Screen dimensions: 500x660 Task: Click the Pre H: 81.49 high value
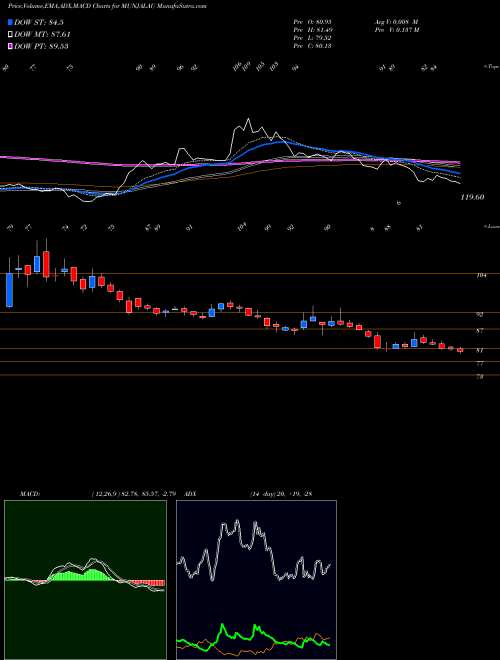pos(312,30)
